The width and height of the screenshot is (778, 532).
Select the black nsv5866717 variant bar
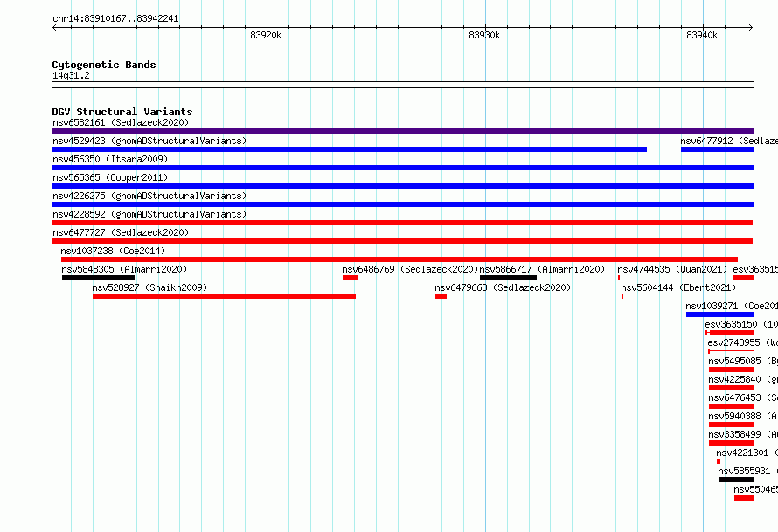(x=508, y=278)
